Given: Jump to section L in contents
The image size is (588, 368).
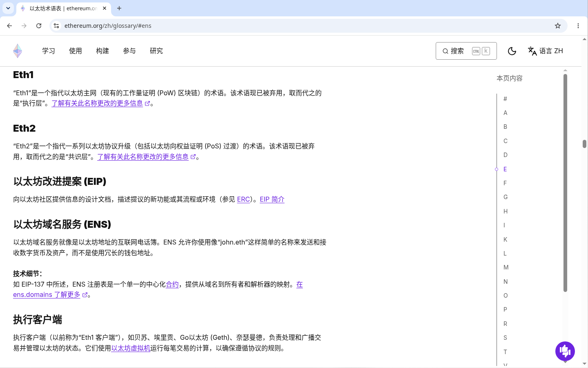Looking at the screenshot, I should click(505, 254).
